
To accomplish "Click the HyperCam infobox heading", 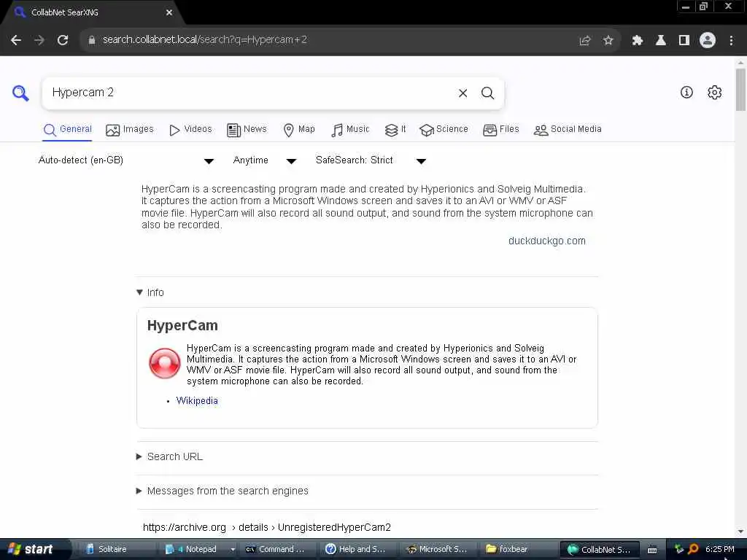I will click(182, 326).
